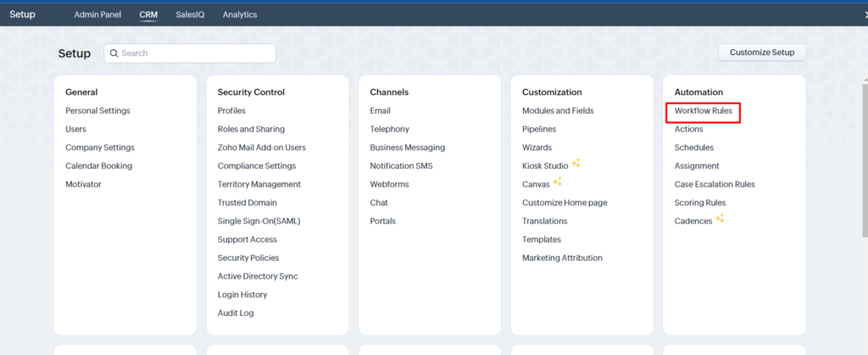
Task: Switch to the SalesIQ tab
Action: pos(190,15)
